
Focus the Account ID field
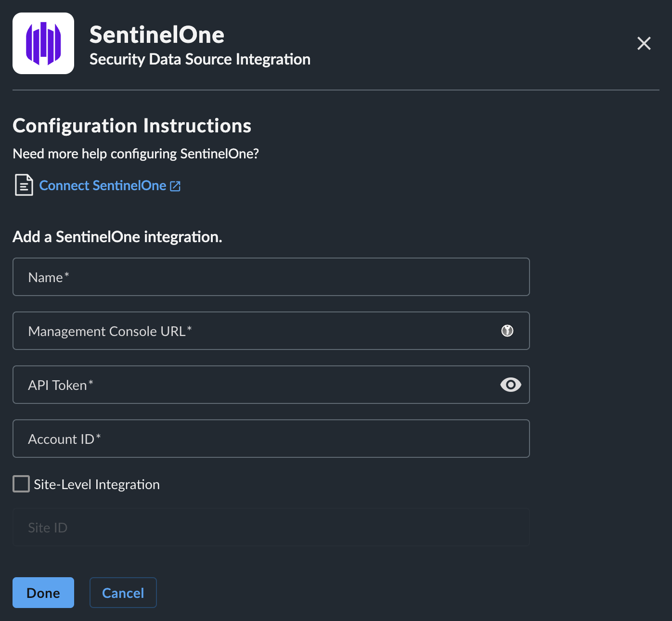pos(271,439)
